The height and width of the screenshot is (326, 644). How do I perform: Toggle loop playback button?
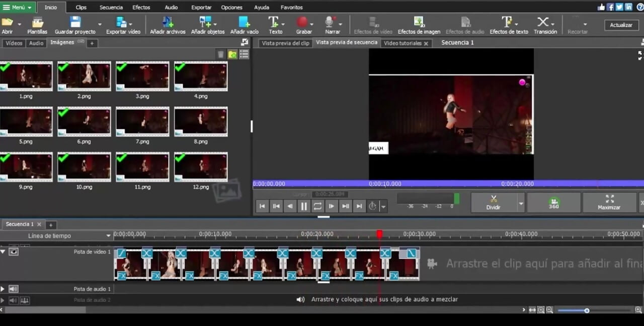click(317, 206)
